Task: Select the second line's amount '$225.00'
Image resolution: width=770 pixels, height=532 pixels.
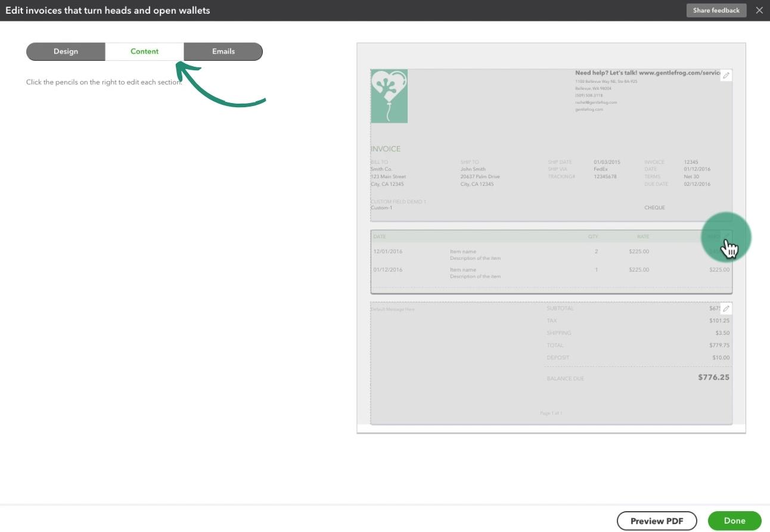Action: (x=719, y=270)
